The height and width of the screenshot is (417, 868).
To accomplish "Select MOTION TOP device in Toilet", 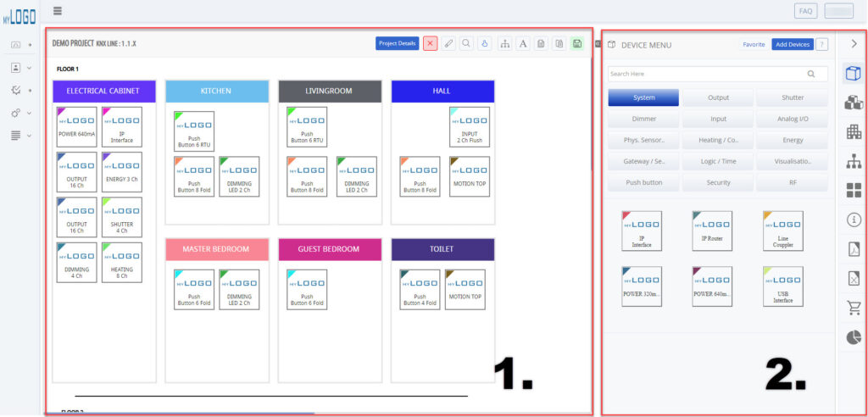I will tap(465, 290).
